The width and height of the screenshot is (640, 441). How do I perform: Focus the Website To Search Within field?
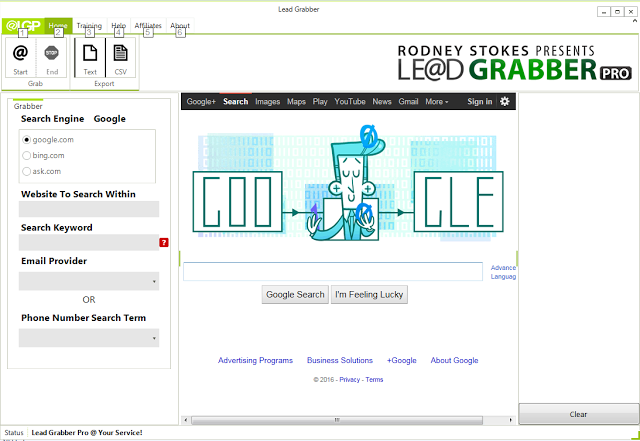[x=89, y=209]
